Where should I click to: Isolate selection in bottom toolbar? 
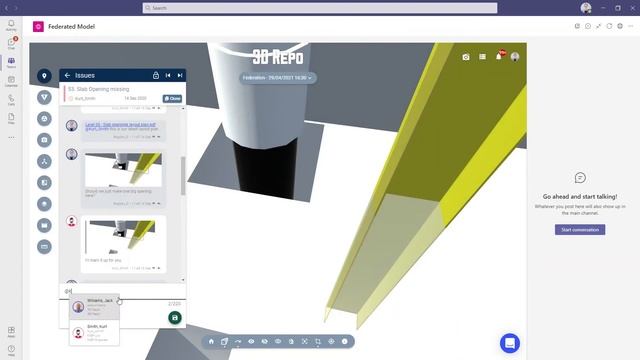click(x=278, y=341)
